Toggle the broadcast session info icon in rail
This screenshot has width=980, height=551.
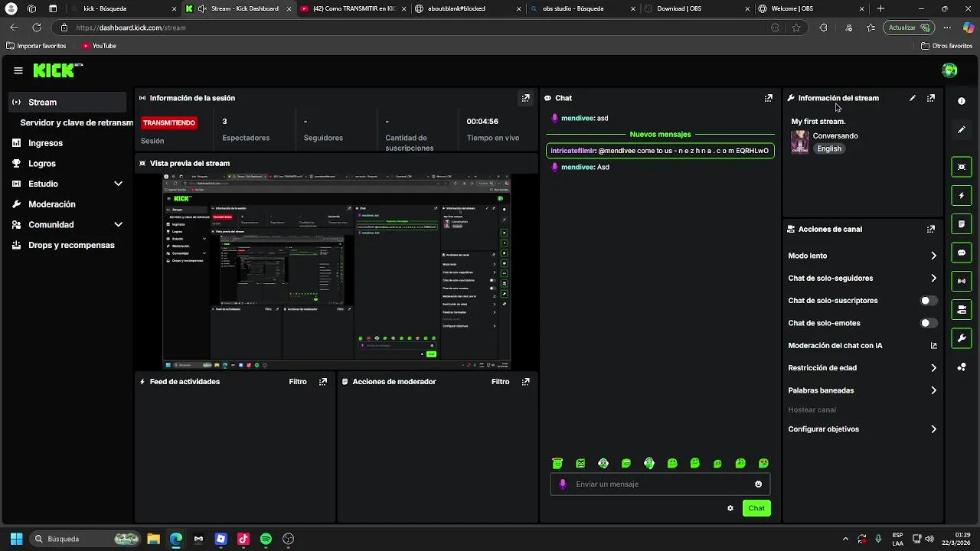point(962,281)
